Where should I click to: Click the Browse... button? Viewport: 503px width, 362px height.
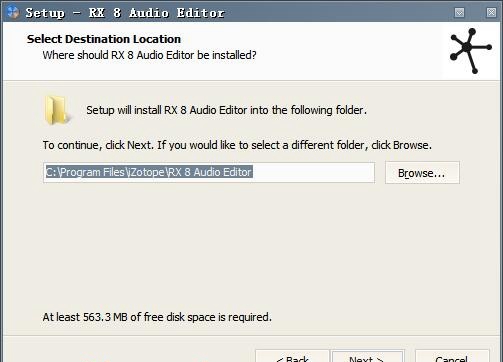pyautogui.click(x=422, y=173)
